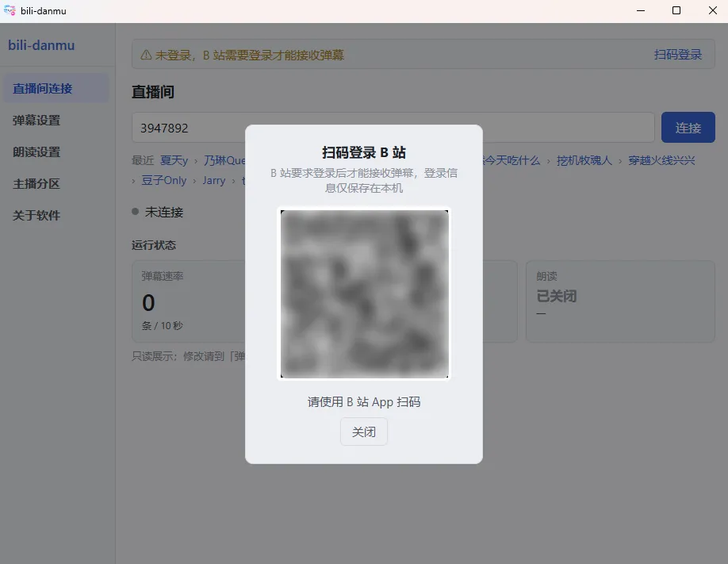Select recent room 豆子Only
Viewport: 728px width, 564px height.
pyautogui.click(x=163, y=180)
